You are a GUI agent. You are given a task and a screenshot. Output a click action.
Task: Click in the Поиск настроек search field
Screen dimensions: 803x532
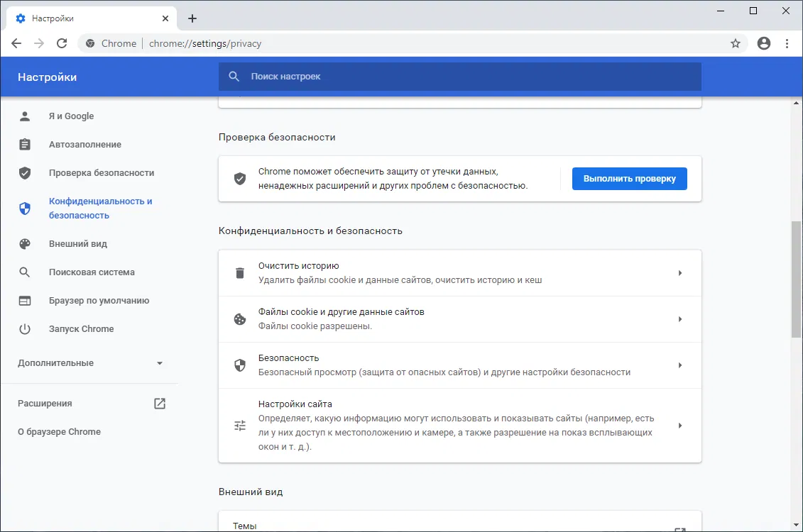tap(460, 76)
